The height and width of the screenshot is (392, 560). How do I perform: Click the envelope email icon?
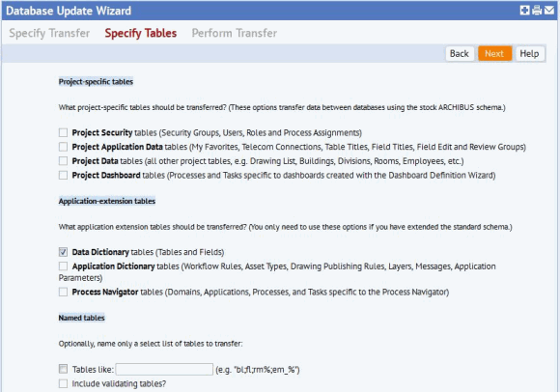(x=549, y=10)
